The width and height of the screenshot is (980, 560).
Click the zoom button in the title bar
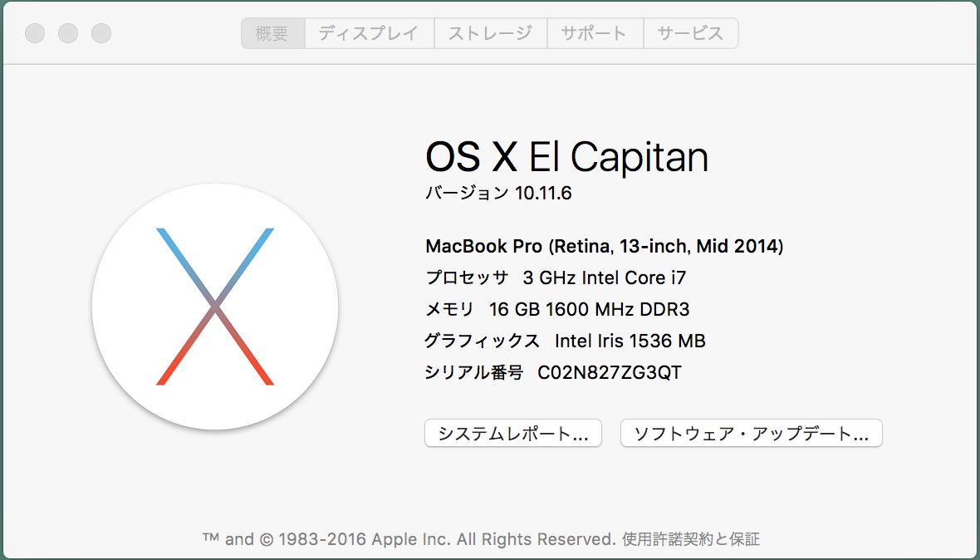tap(101, 33)
